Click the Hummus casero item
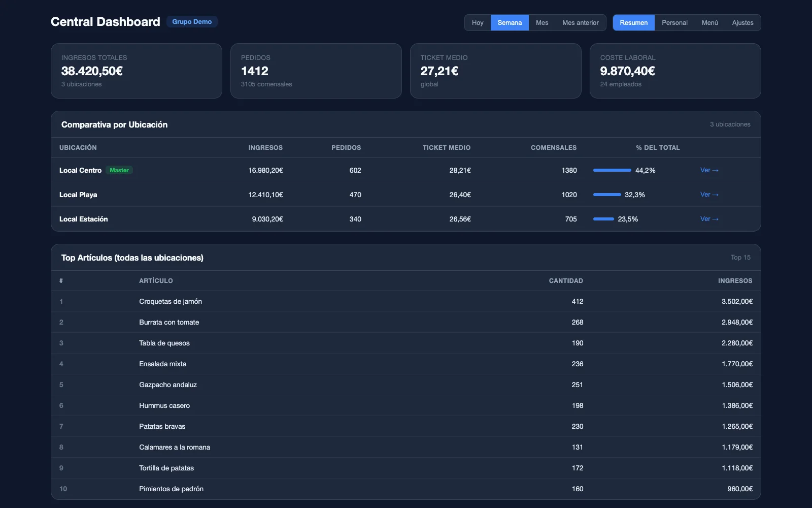 tap(164, 405)
